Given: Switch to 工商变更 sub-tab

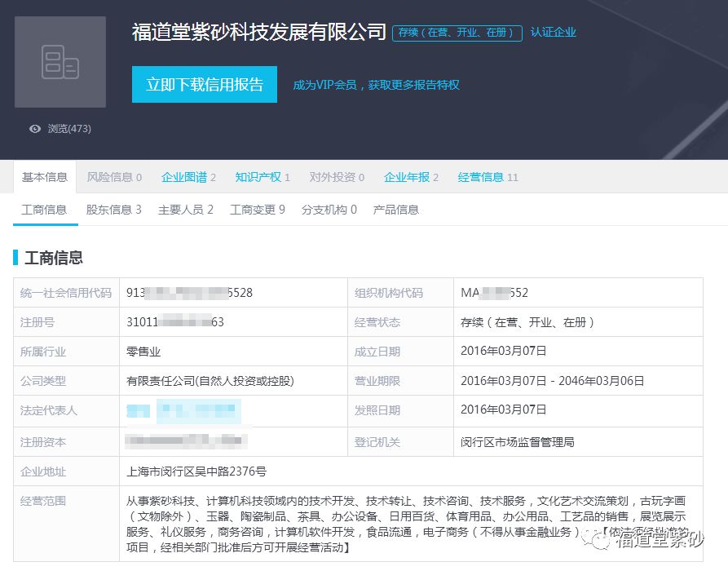Looking at the screenshot, I should (258, 210).
